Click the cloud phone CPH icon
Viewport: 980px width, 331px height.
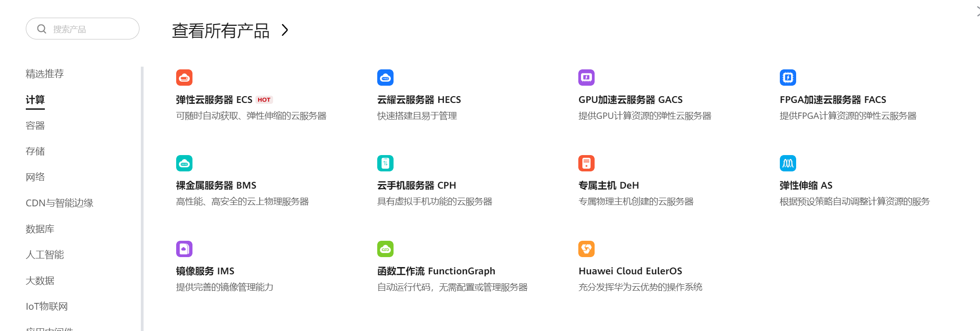[x=385, y=163]
